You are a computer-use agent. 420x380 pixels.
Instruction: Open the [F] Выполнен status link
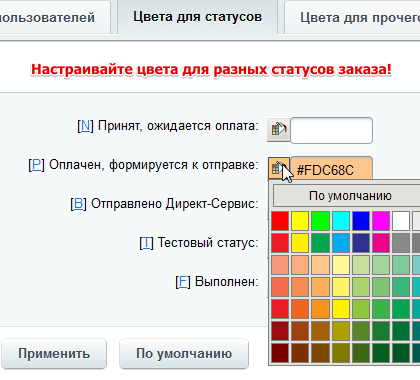[x=183, y=282]
